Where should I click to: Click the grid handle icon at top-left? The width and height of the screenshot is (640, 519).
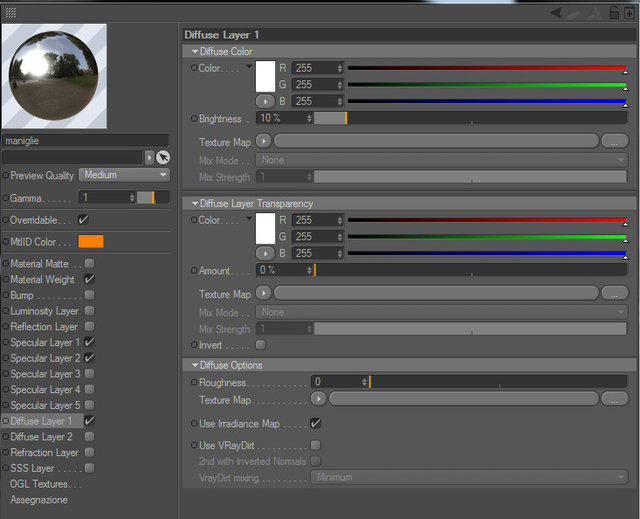point(11,13)
